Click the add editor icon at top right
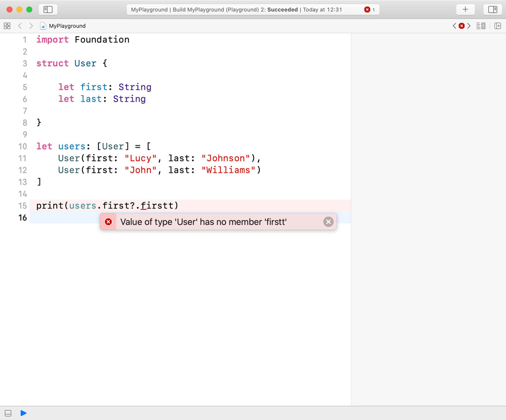The image size is (506, 420). pos(497,26)
